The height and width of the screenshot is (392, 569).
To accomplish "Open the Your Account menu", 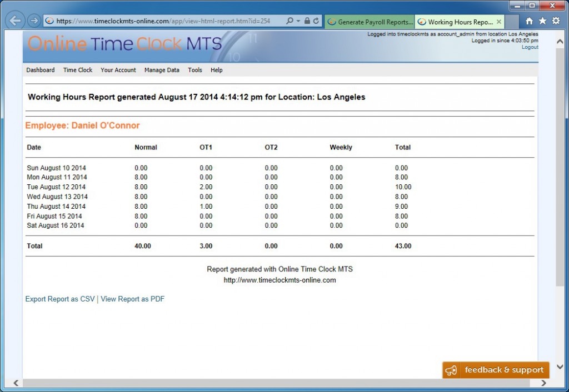I will click(118, 70).
